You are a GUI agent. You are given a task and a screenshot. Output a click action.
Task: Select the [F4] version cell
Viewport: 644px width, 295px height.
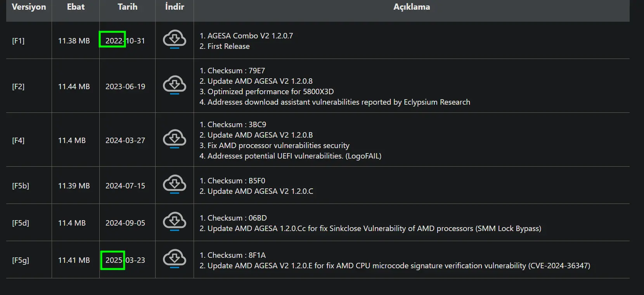18,140
